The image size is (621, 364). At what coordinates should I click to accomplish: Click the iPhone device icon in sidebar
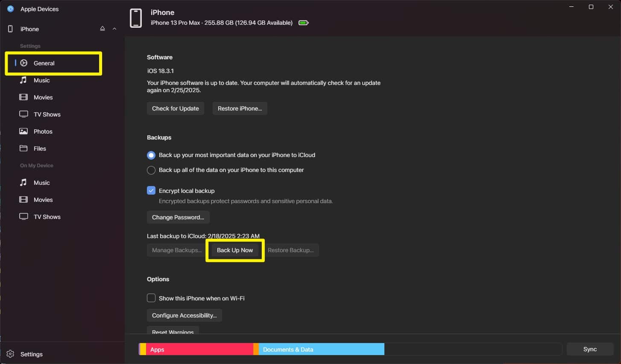[11, 29]
